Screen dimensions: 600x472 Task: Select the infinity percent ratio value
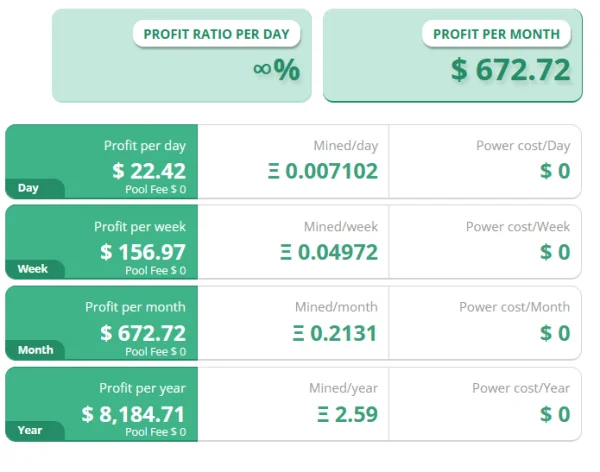[276, 69]
